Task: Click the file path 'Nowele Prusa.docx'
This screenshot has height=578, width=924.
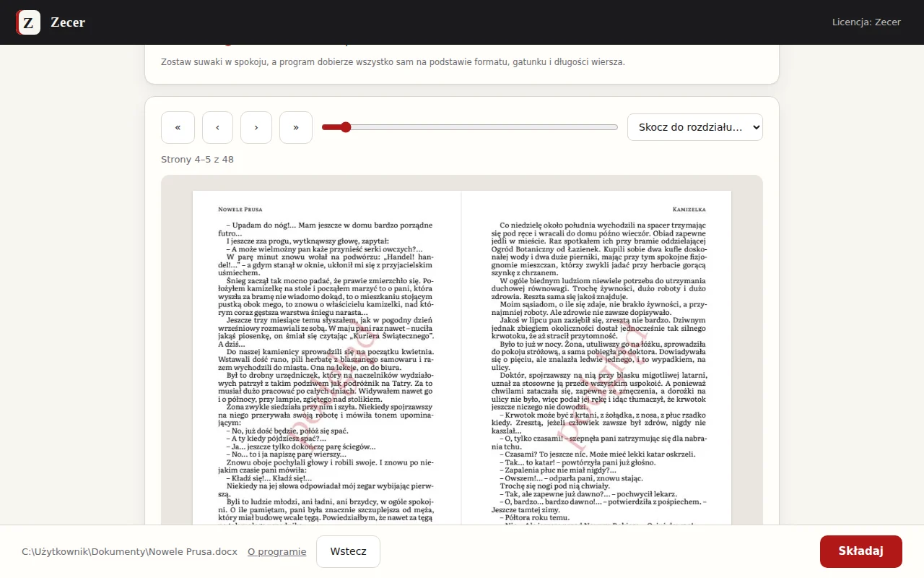Action: [x=130, y=551]
